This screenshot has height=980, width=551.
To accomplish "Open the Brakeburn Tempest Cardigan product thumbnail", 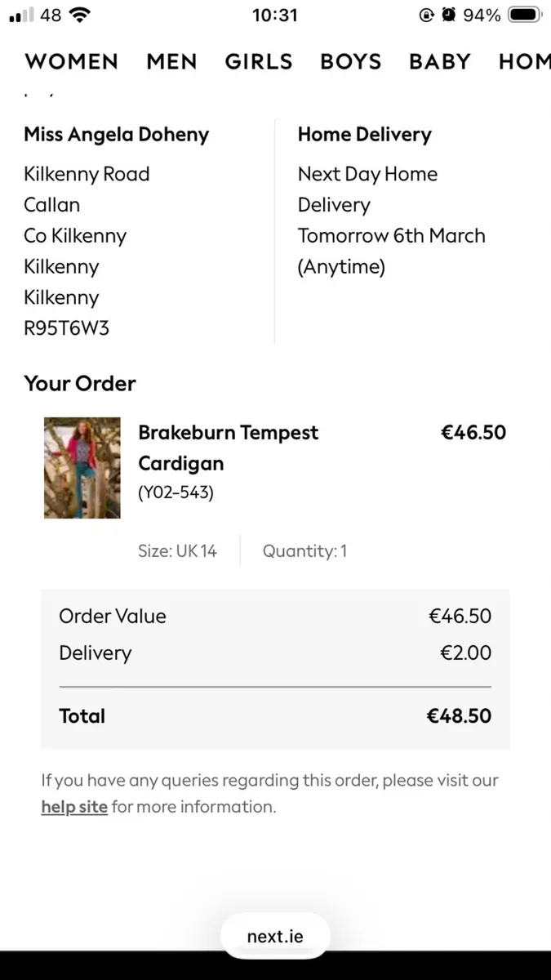I will [82, 468].
